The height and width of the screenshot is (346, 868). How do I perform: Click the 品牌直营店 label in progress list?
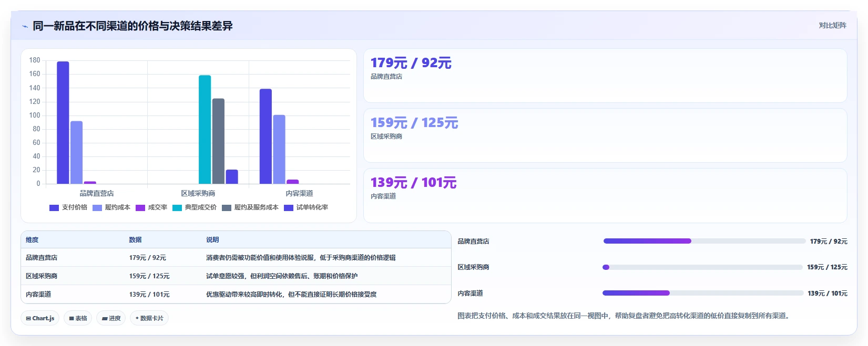click(473, 242)
